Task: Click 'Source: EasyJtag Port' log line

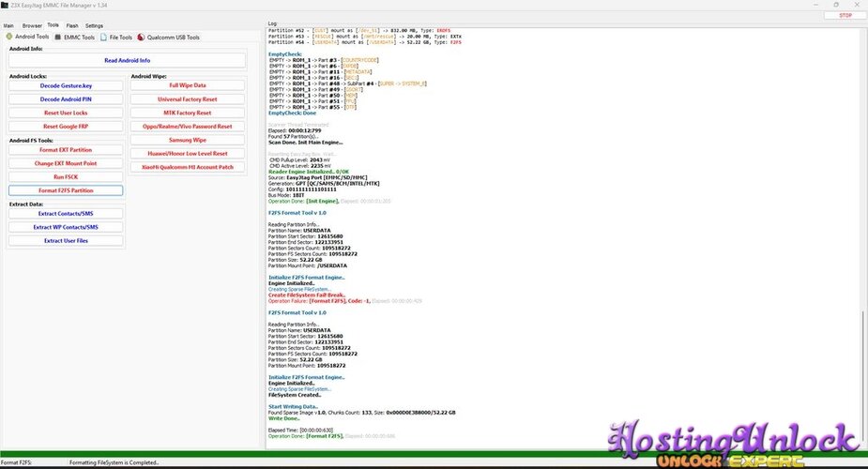Action: (x=318, y=177)
